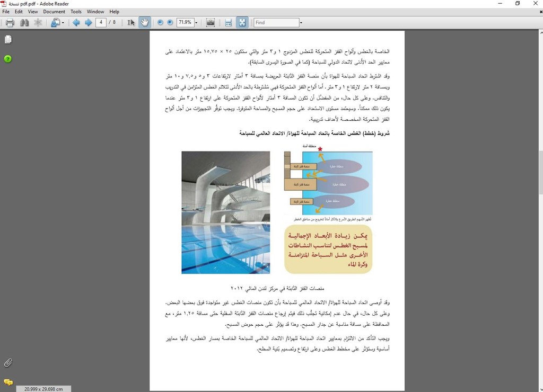Click into the Find text box
Screen dimensions: 543x392
click(x=276, y=22)
